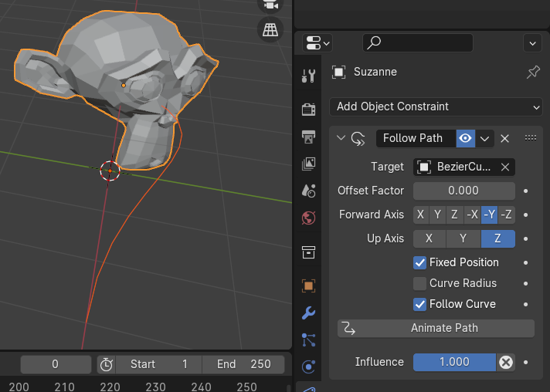Uncheck the Fixed Position checkbox

click(x=420, y=262)
